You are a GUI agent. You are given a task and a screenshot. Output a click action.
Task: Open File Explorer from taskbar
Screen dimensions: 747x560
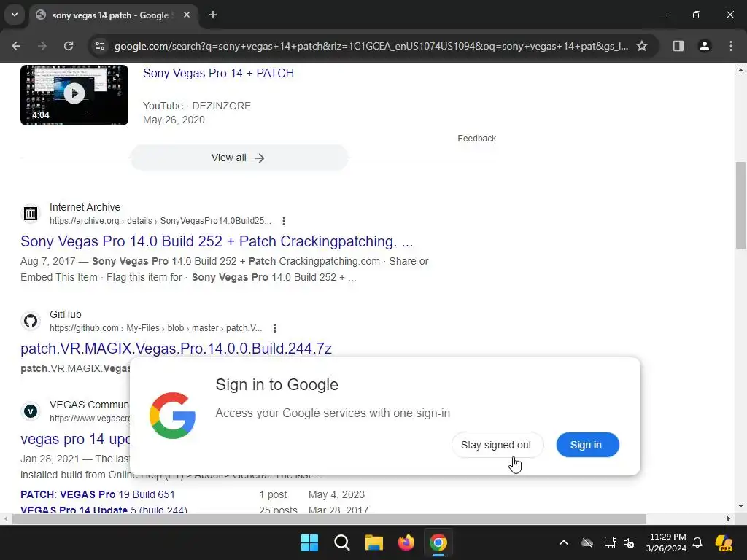pyautogui.click(x=374, y=542)
